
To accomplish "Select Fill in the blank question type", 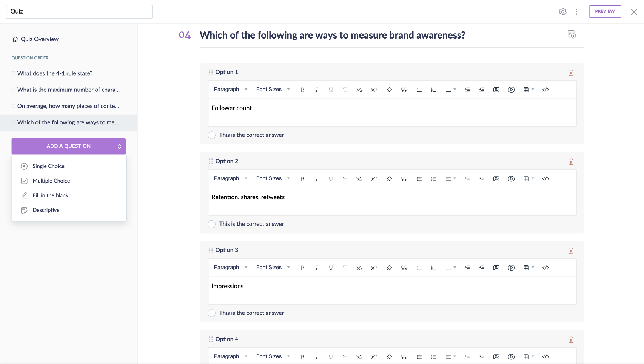I will [50, 195].
